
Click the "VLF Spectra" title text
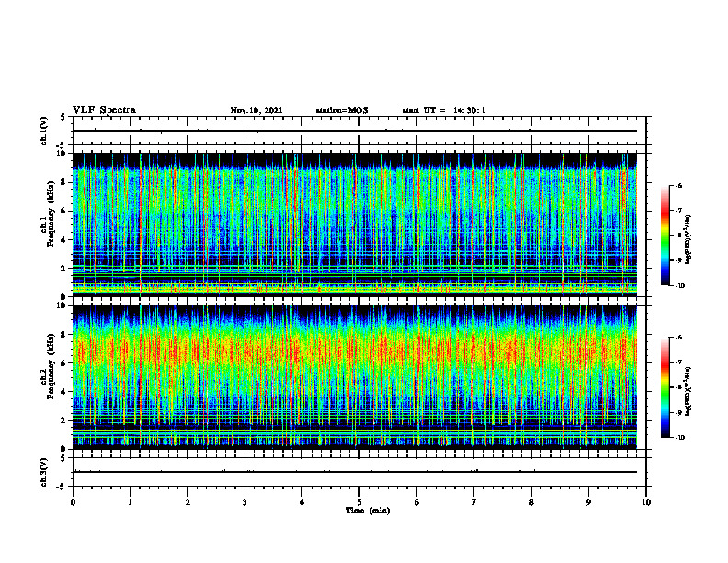pos(104,110)
